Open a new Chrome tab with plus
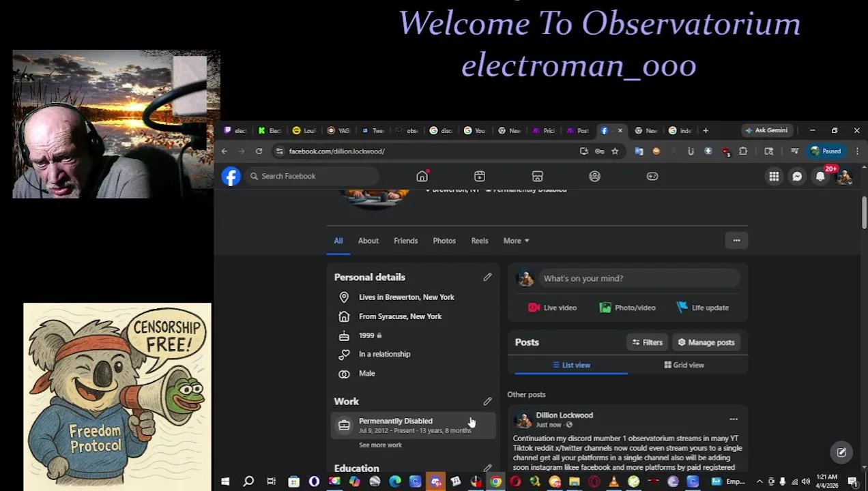The width and height of the screenshot is (868, 491). [x=706, y=130]
